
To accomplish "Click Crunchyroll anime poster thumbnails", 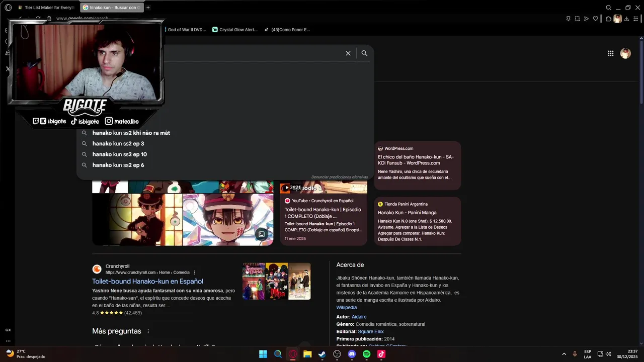I will coord(276,281).
